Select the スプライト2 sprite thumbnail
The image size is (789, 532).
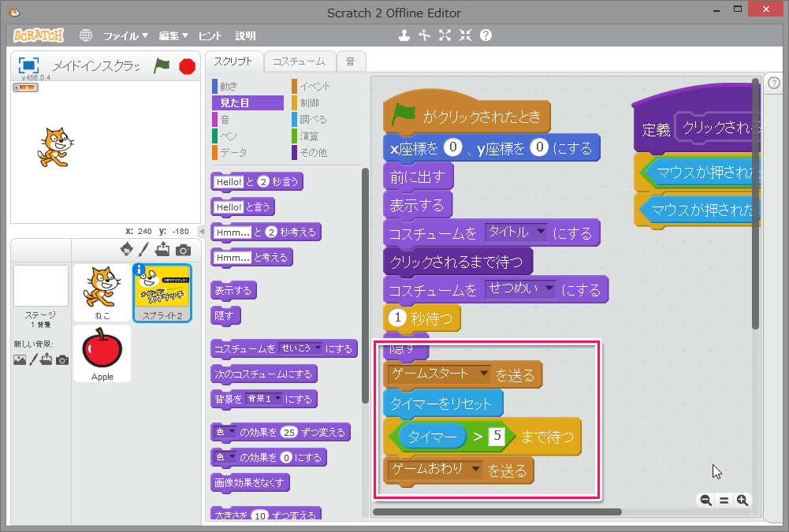click(162, 292)
